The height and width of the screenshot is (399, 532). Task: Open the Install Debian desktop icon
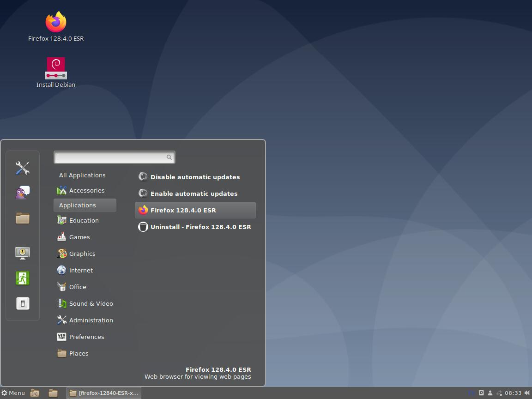tap(55, 68)
